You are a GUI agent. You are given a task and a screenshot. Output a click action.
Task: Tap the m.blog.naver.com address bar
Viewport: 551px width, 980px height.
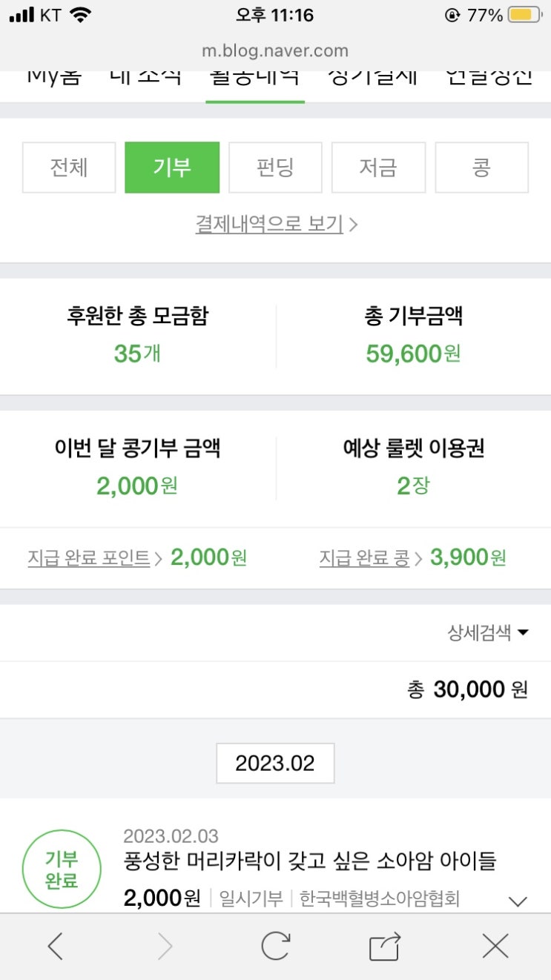coord(275,51)
